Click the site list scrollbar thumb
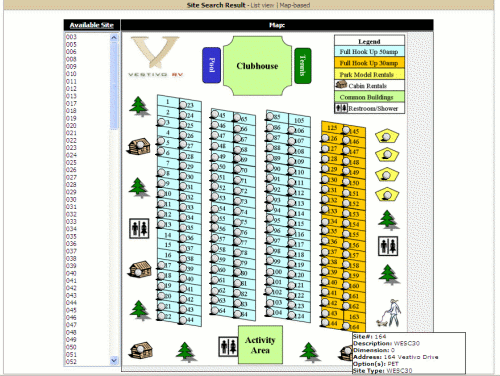The height and width of the screenshot is (376, 500). [x=114, y=85]
